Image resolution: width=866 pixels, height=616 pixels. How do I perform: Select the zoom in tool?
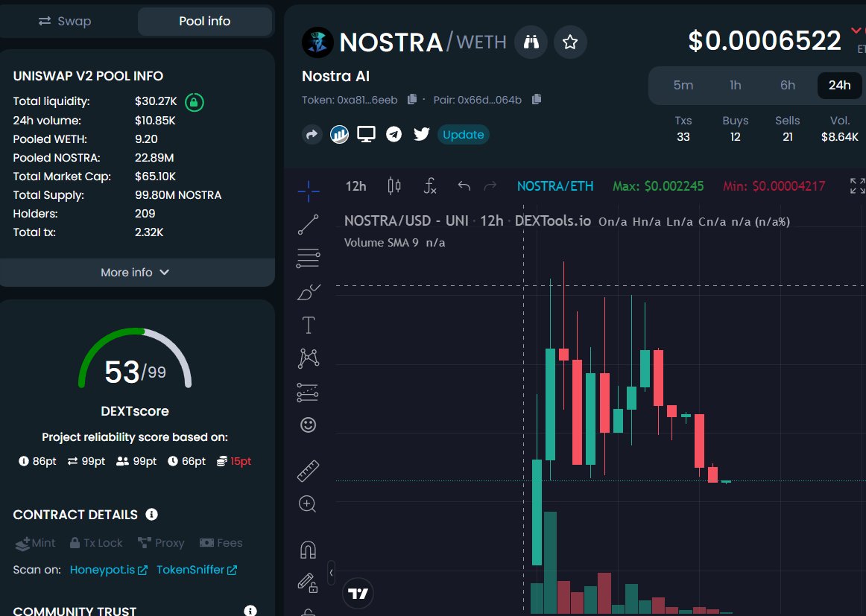[x=308, y=504]
